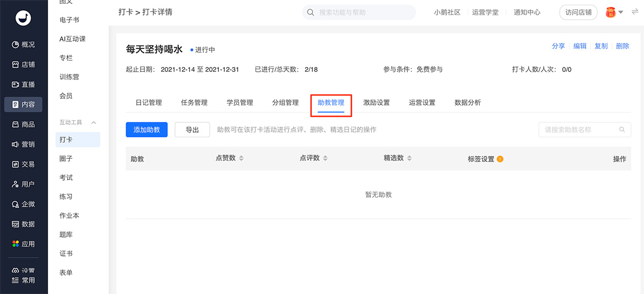Click the orange 标签设置 info icon
Image resolution: width=644 pixels, height=294 pixels.
pyautogui.click(x=500, y=159)
